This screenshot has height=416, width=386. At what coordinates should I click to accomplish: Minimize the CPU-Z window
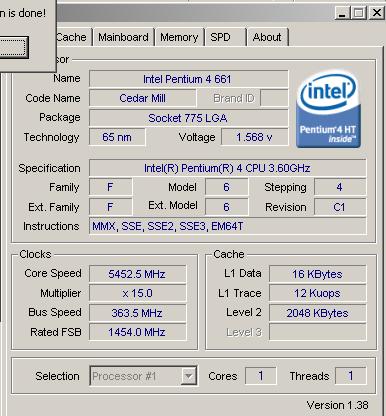[x=342, y=13]
